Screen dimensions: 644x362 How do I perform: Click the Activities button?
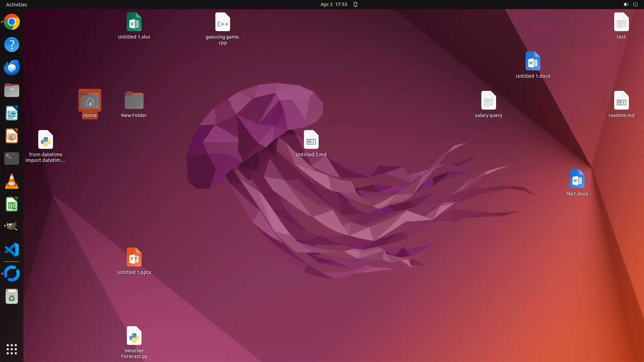[x=16, y=4]
